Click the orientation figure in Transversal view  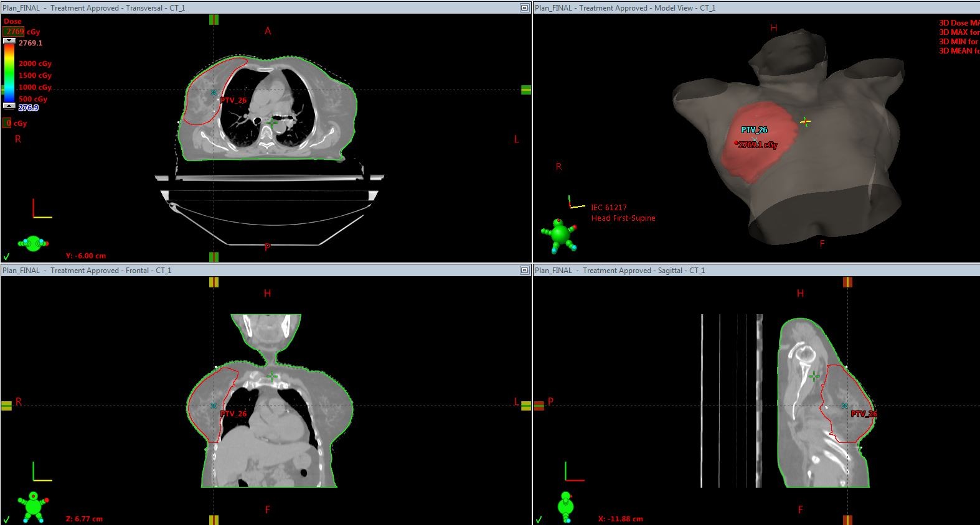click(x=34, y=243)
